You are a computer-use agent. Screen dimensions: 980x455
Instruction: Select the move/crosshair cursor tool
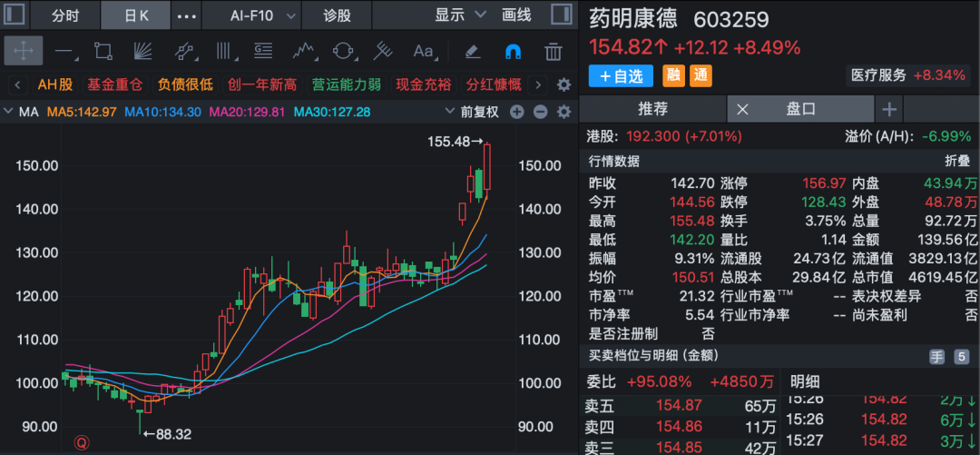point(23,51)
